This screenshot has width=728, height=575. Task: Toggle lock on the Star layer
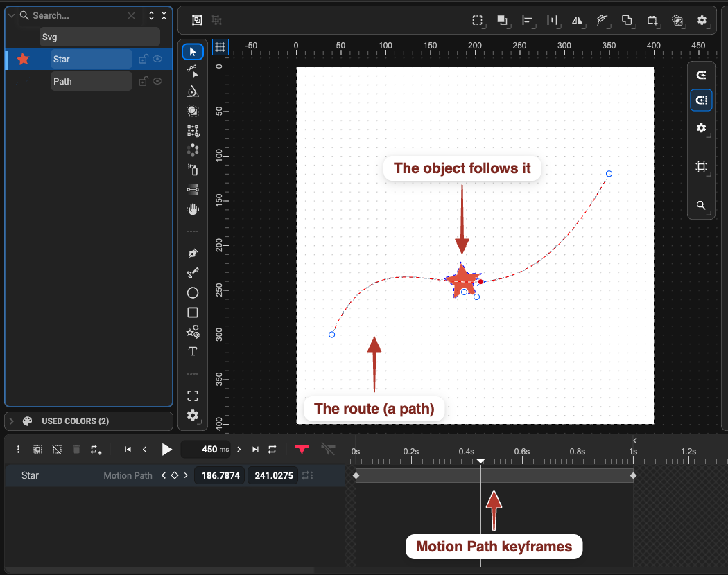(x=144, y=59)
